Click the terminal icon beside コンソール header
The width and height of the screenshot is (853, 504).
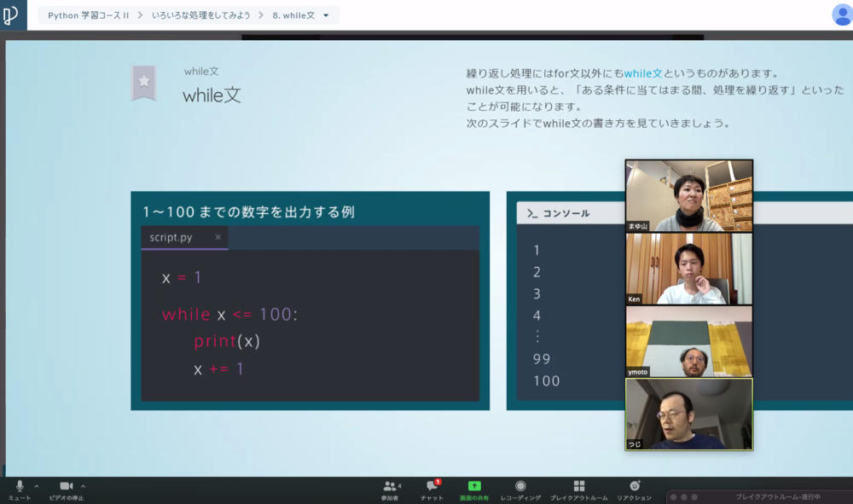(x=533, y=213)
